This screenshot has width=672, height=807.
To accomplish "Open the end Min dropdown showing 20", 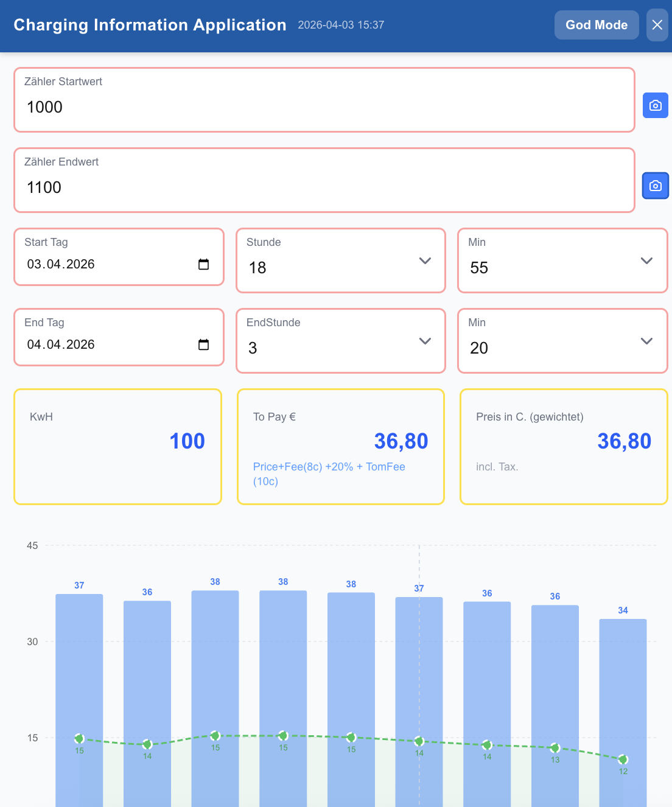I will (x=562, y=341).
